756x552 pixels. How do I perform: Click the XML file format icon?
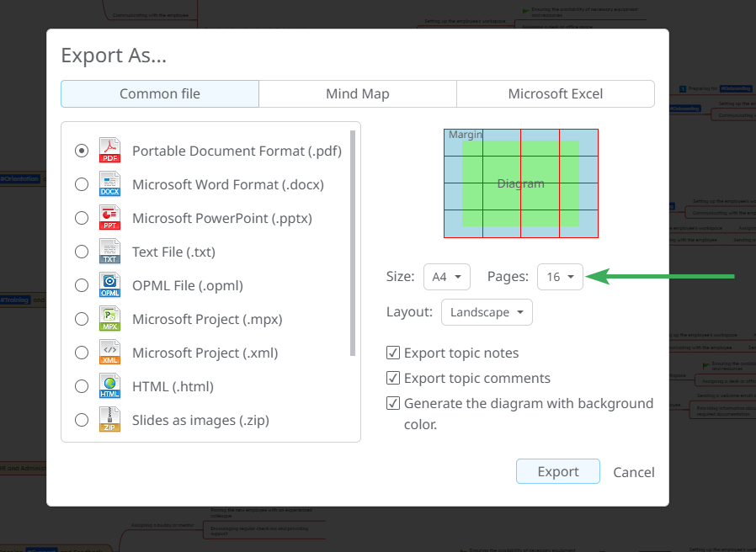tap(109, 353)
